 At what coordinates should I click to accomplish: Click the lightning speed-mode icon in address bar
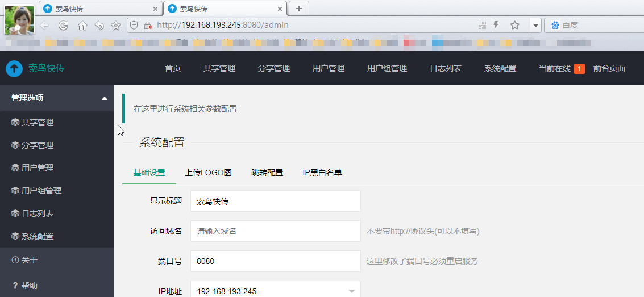coord(496,25)
